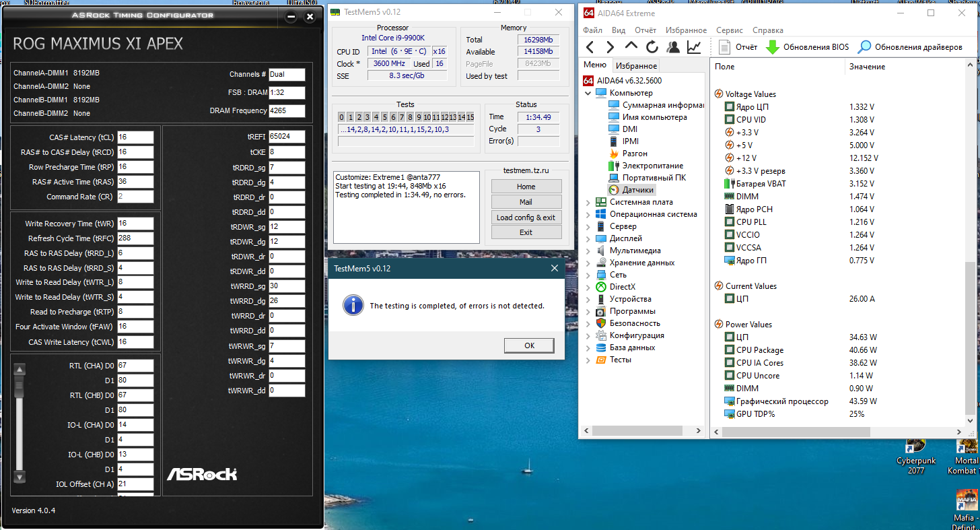Screen dimensions: 980x530
Task: Open the AIDA64 user profile icon
Action: tap(673, 47)
